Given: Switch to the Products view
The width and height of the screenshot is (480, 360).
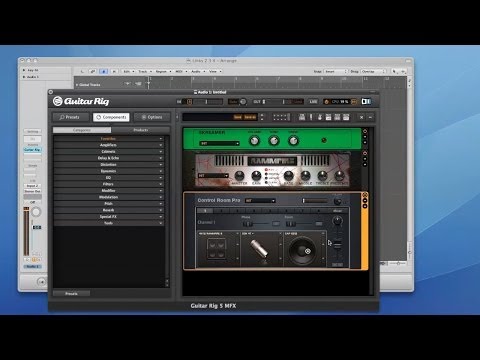Looking at the screenshot, I should point(141,130).
